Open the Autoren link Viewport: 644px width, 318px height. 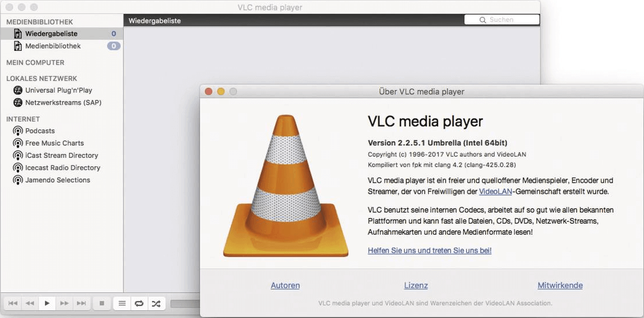pyautogui.click(x=285, y=285)
